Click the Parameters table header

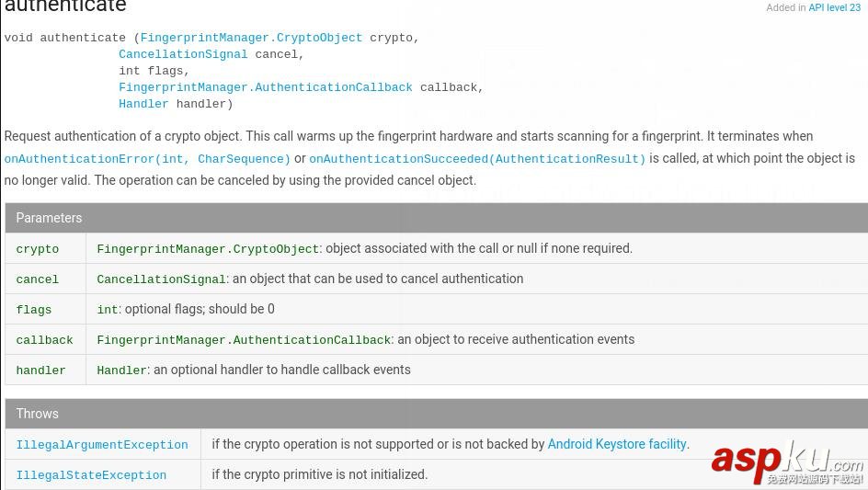49,218
